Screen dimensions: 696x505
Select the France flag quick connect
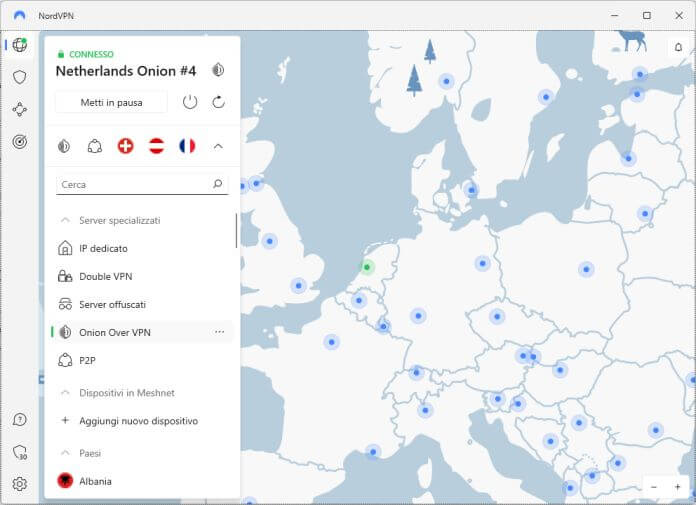point(187,146)
